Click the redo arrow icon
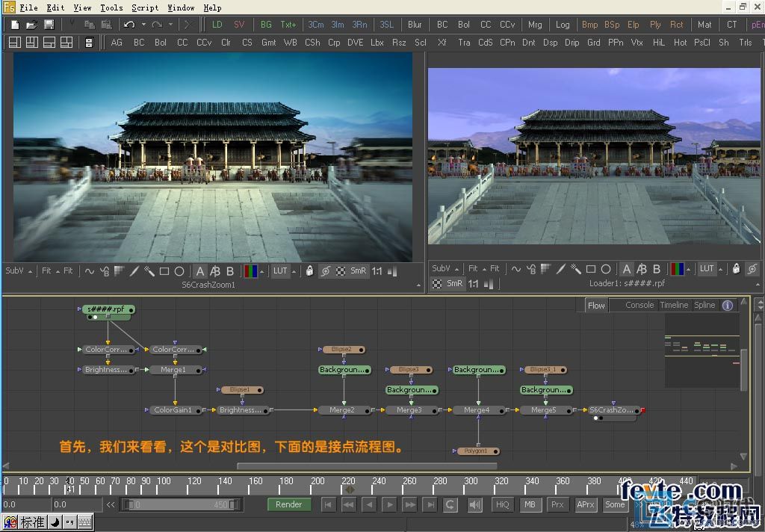This screenshot has height=532, width=765. 157,25
